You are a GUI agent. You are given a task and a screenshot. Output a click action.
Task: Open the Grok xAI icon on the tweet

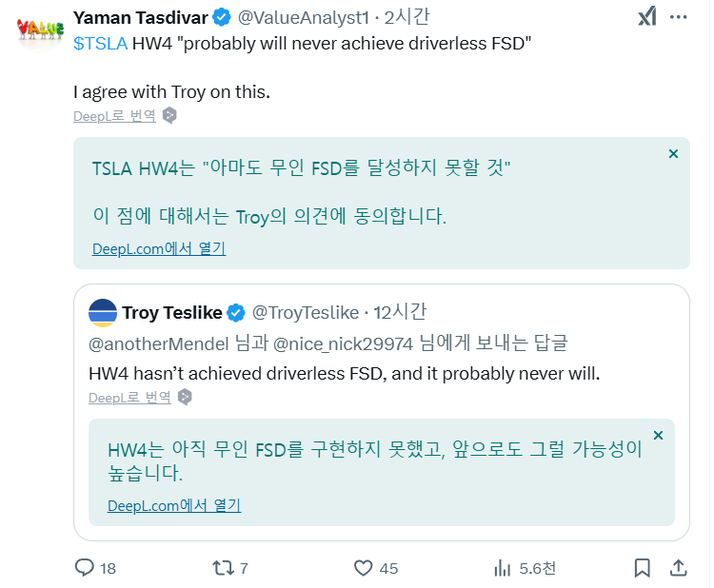click(x=647, y=16)
